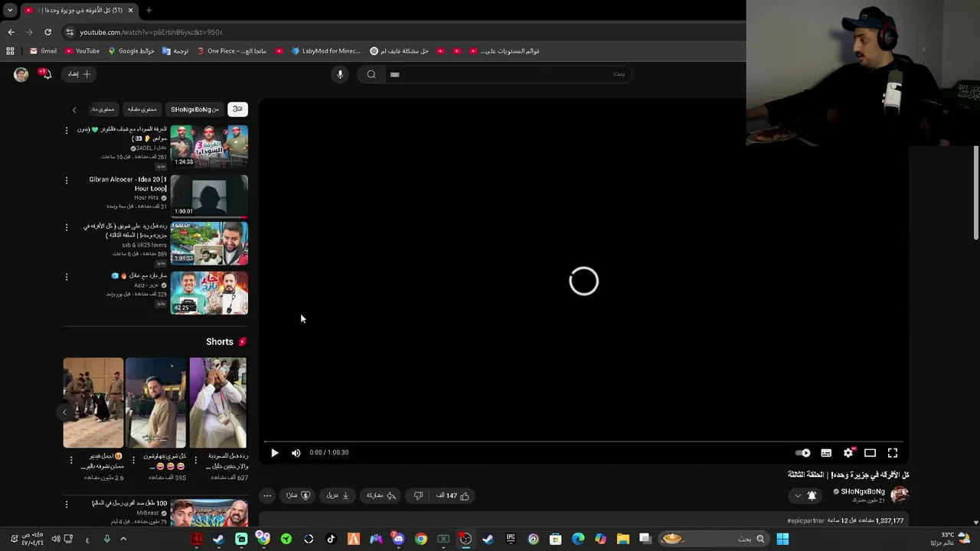
Task: Enter fullscreen mode in player
Action: [893, 453]
